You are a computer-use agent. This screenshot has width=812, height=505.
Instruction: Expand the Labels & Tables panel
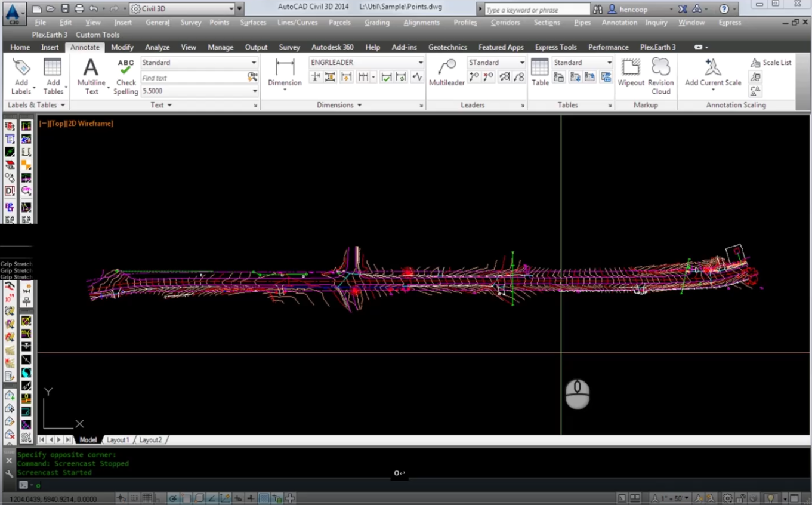click(36, 105)
